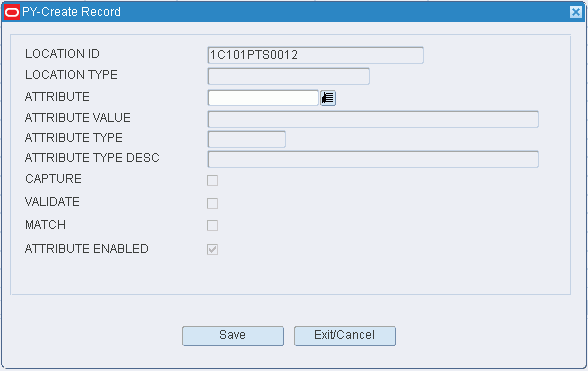Click the Exit/Cancel button

345,336
